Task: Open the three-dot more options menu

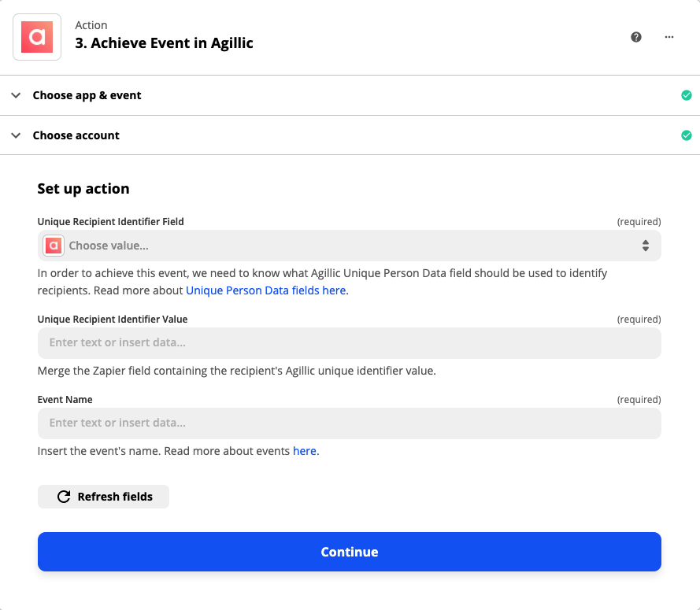Action: tap(669, 37)
